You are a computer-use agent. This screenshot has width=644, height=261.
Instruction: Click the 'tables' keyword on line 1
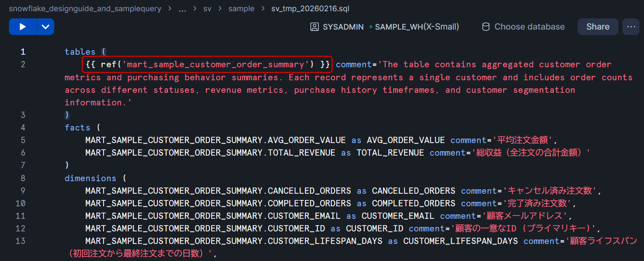(x=80, y=52)
